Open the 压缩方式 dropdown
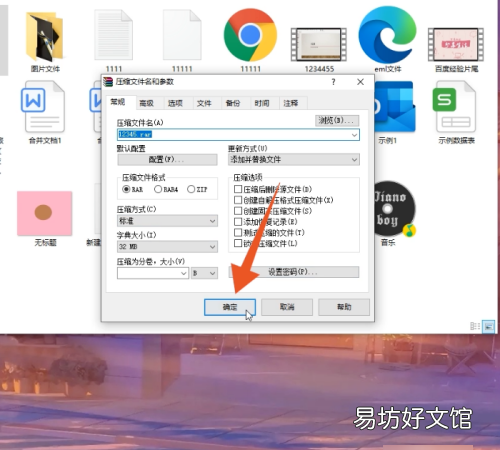 167,221
